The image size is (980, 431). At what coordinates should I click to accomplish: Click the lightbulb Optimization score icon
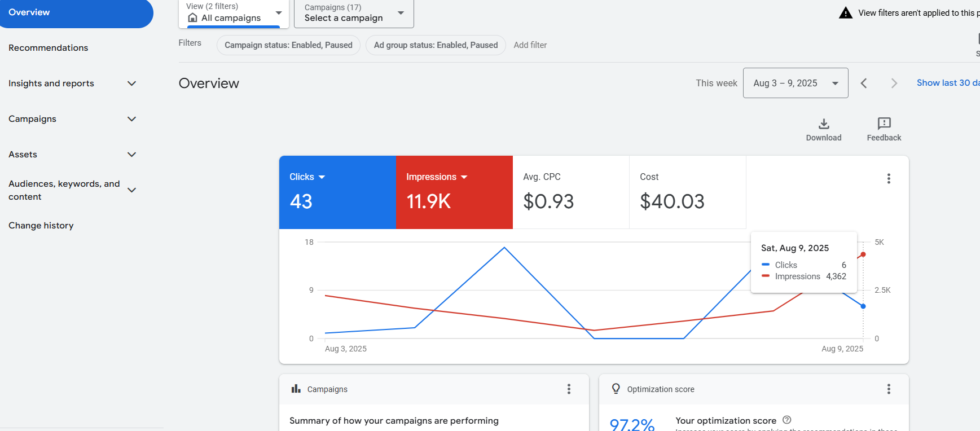coord(616,389)
